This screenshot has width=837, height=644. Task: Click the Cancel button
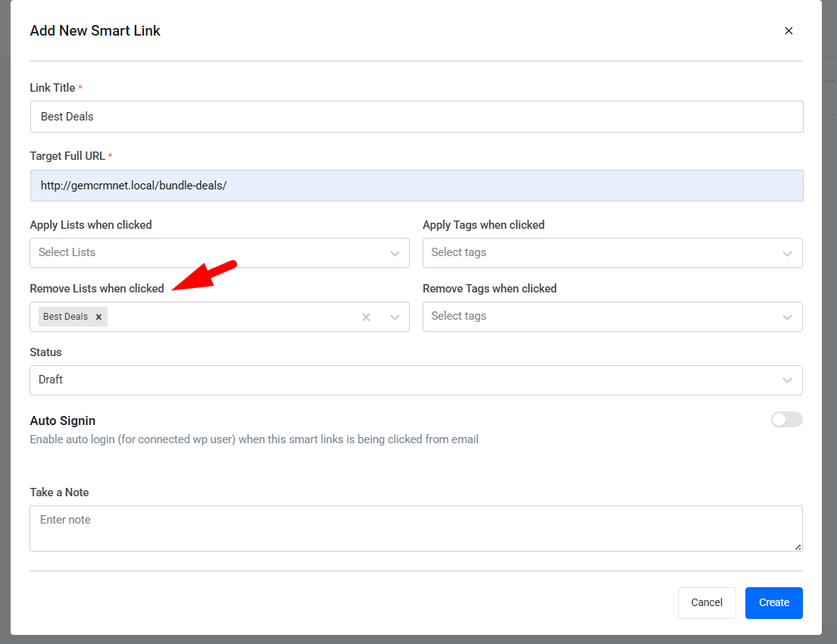pyautogui.click(x=707, y=603)
